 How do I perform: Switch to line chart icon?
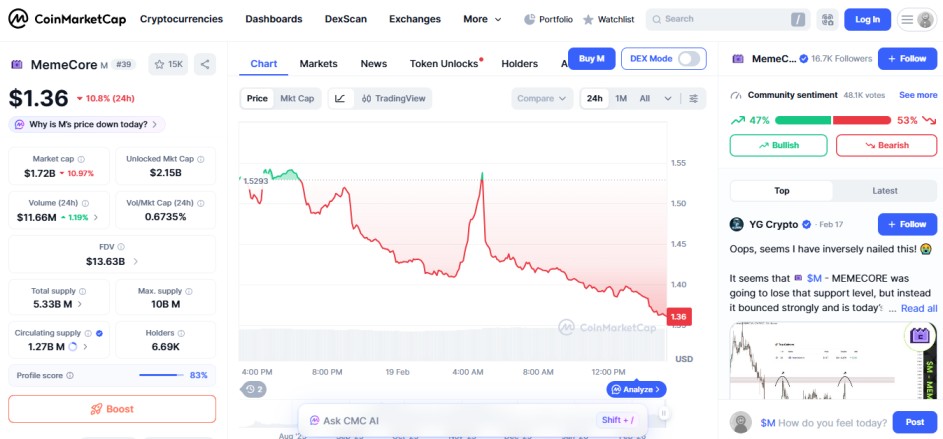340,98
